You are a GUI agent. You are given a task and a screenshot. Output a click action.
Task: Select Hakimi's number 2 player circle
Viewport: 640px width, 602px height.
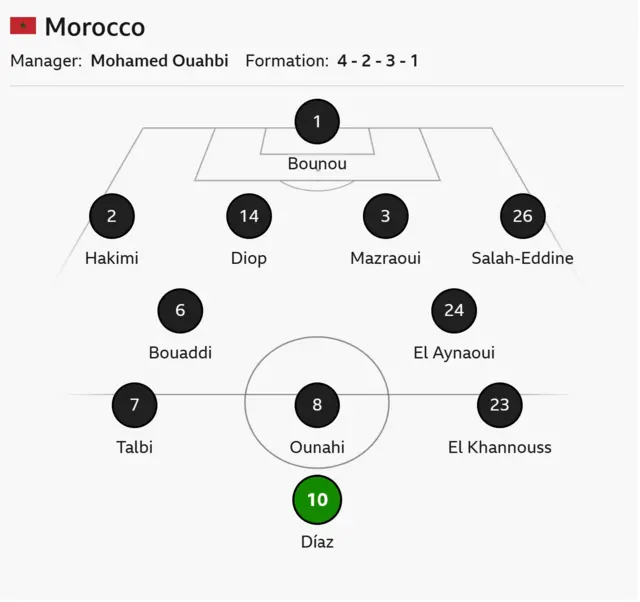point(112,216)
